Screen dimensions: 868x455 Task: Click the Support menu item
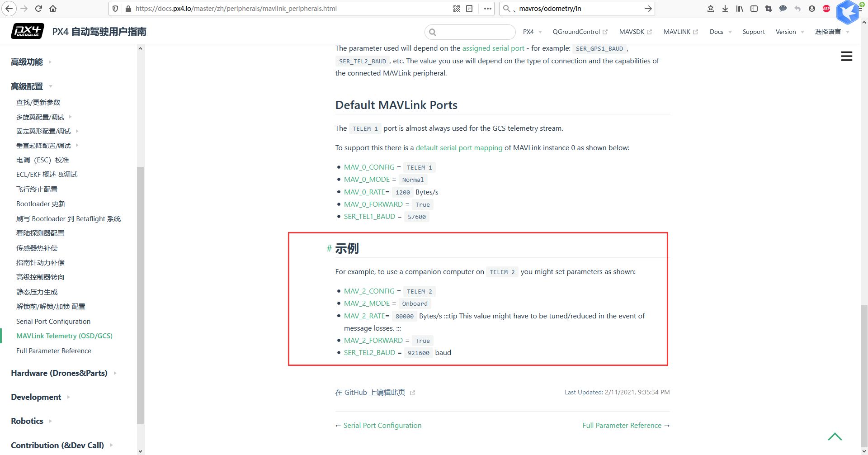[753, 32]
